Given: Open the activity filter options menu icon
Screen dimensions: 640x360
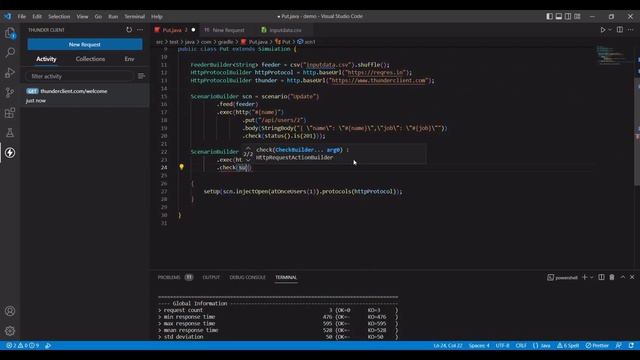Looking at the screenshot, I should click(141, 76).
